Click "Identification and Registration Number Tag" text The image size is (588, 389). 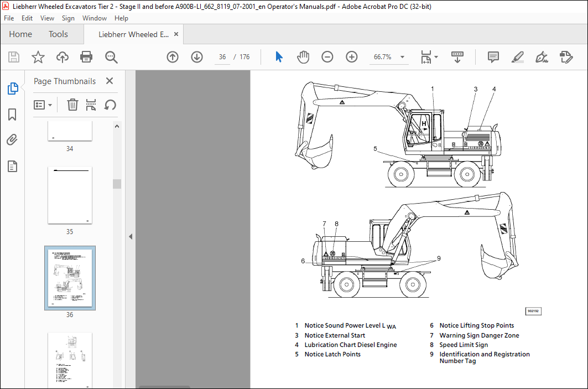[x=485, y=357]
